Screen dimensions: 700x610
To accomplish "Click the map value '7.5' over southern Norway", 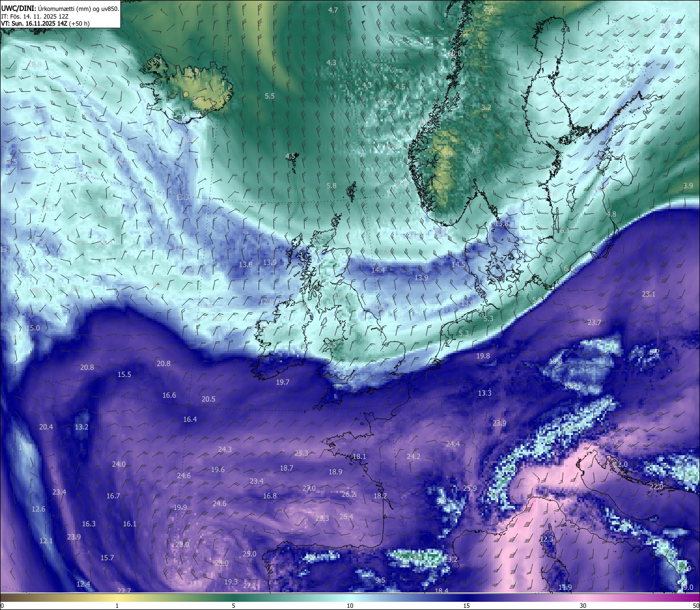I will tap(475, 150).
